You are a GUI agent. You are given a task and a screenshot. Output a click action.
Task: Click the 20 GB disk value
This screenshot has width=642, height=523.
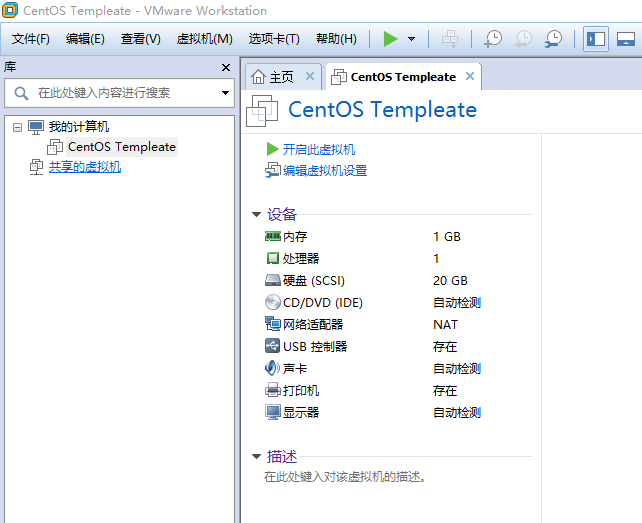click(x=450, y=281)
